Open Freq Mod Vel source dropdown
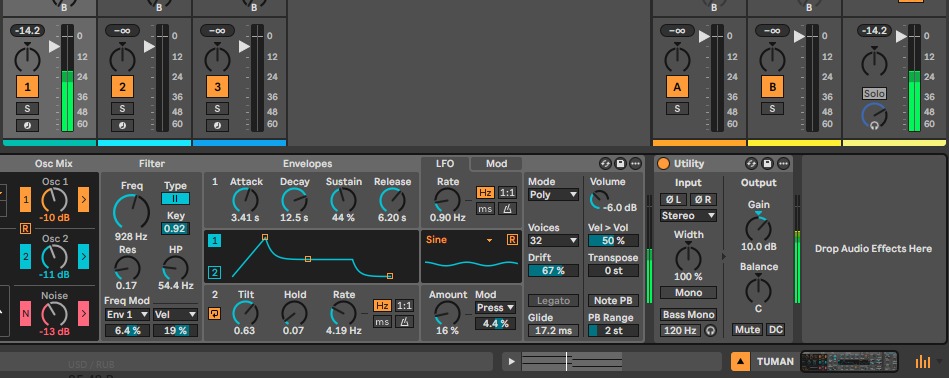 pyautogui.click(x=175, y=314)
